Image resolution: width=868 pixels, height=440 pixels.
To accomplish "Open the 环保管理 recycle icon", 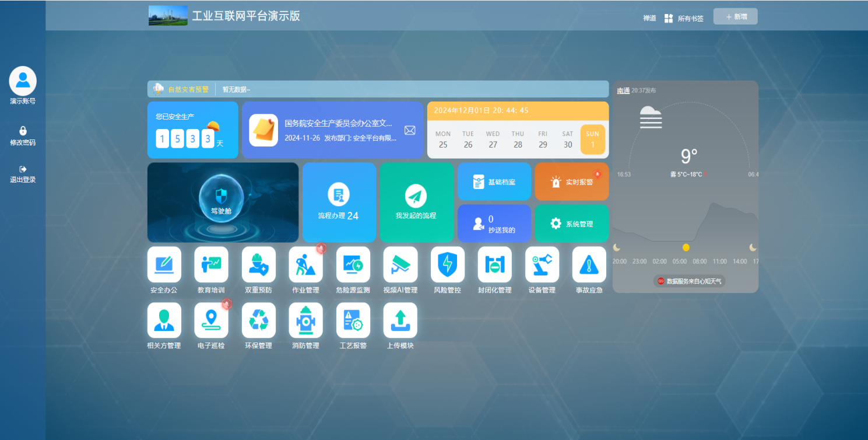I will (258, 320).
